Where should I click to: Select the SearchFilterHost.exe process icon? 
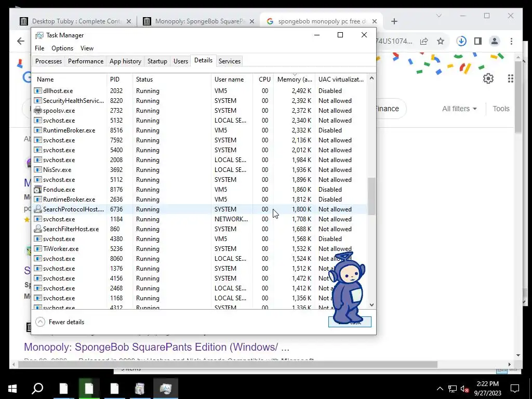coord(37,229)
